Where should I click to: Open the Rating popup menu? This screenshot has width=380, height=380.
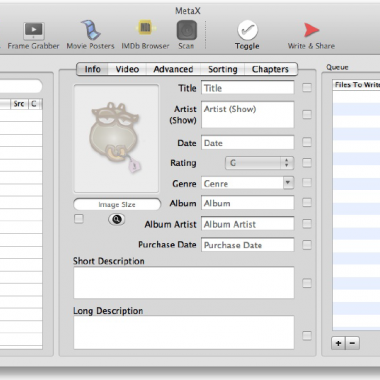coord(259,163)
